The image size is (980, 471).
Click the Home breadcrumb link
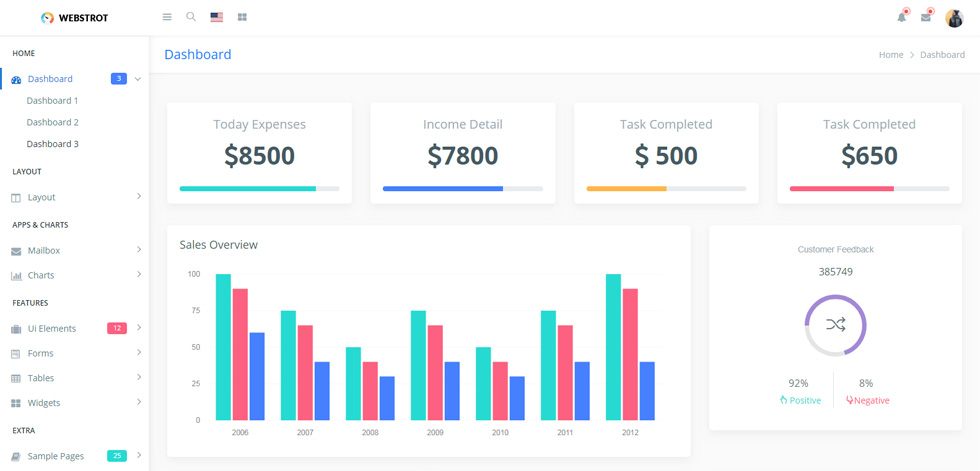tap(891, 54)
